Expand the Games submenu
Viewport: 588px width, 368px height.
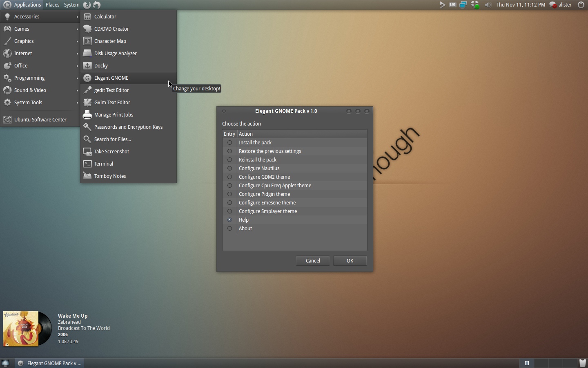tap(40, 29)
